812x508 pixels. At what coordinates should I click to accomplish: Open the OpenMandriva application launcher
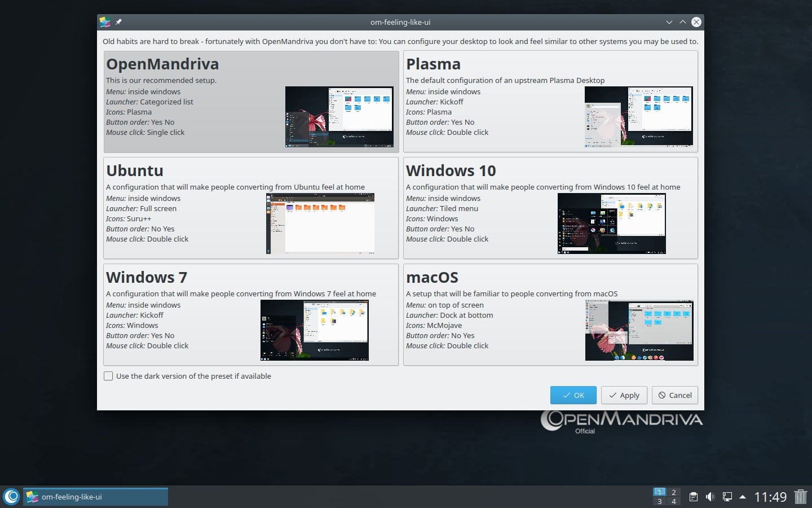click(12, 497)
